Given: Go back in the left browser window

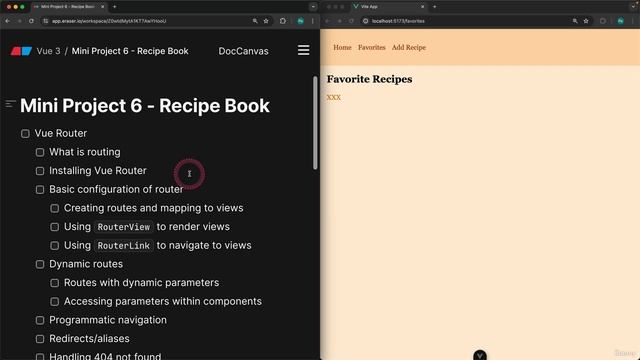Looking at the screenshot, I should point(8,21).
